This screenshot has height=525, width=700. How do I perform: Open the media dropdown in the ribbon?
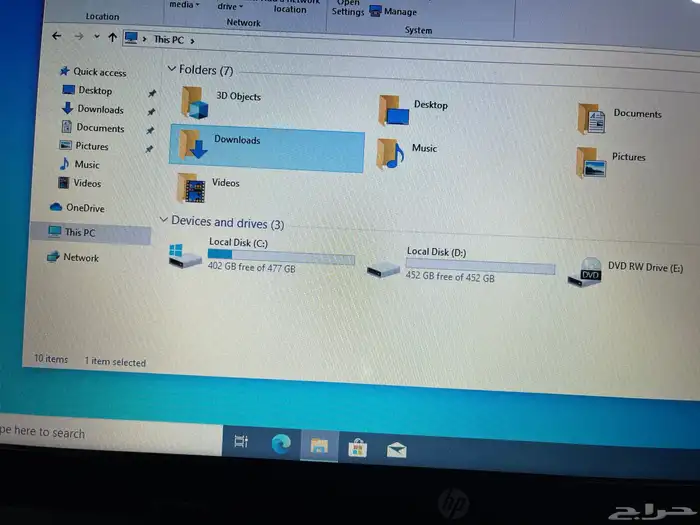(x=184, y=5)
